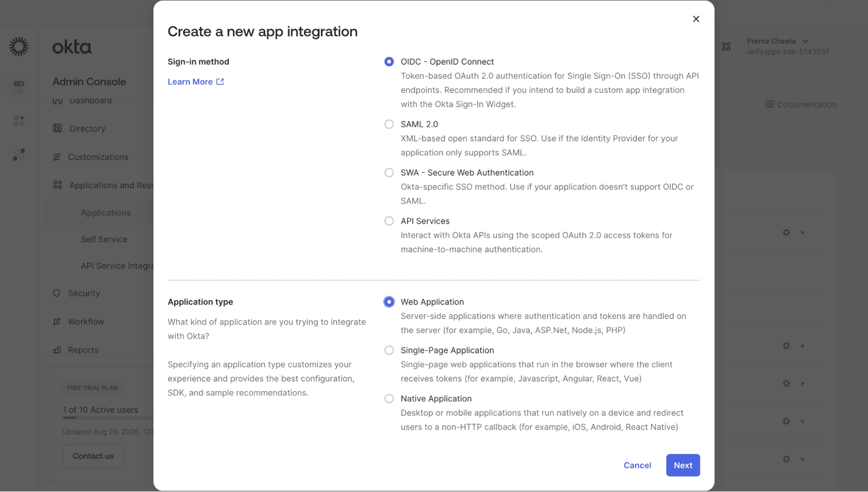Close the new app integration dialog
The image size is (868, 492).
point(696,19)
